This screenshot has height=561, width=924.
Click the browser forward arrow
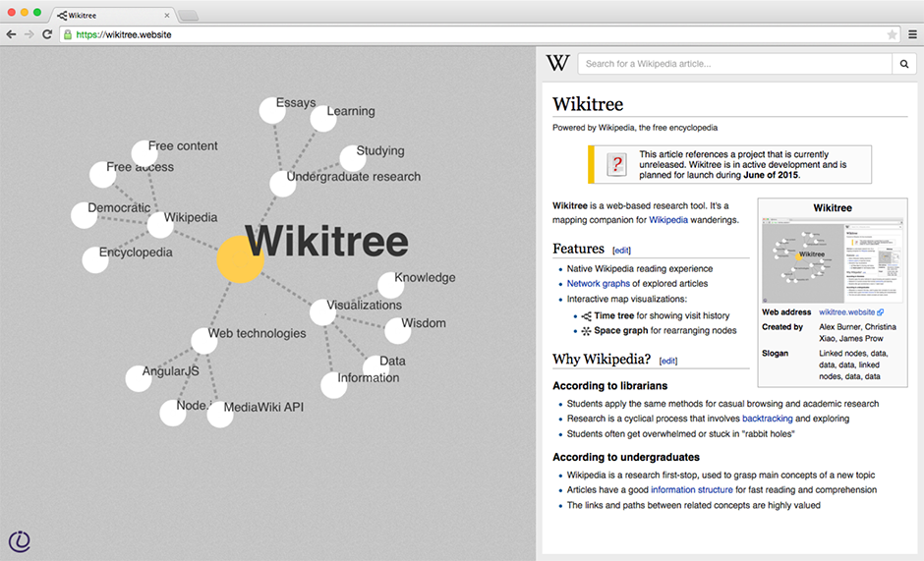coord(29,34)
